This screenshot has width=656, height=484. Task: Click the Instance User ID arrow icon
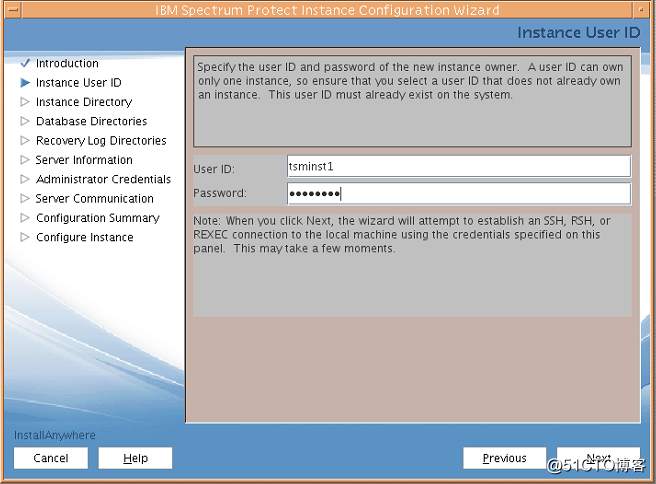[x=25, y=82]
